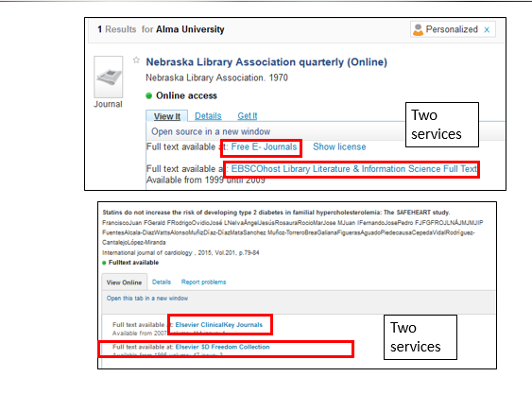Click Show license link

pyautogui.click(x=339, y=147)
